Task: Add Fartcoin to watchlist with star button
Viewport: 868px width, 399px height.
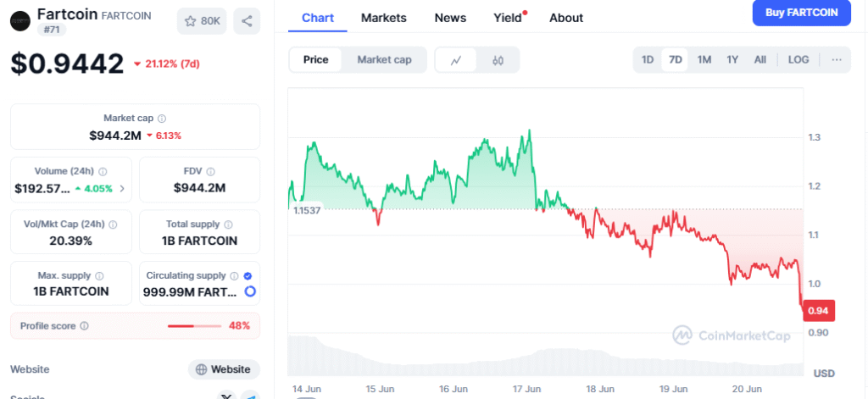Action: [x=202, y=21]
